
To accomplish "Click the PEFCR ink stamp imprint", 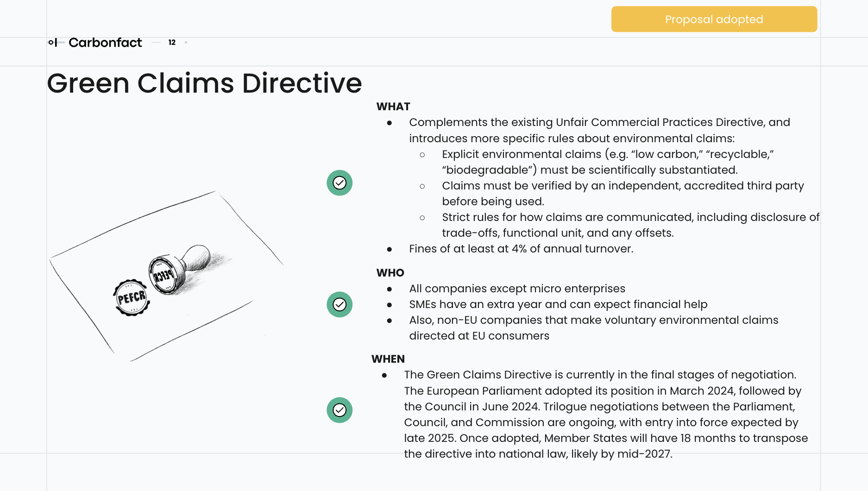I will pos(132,298).
